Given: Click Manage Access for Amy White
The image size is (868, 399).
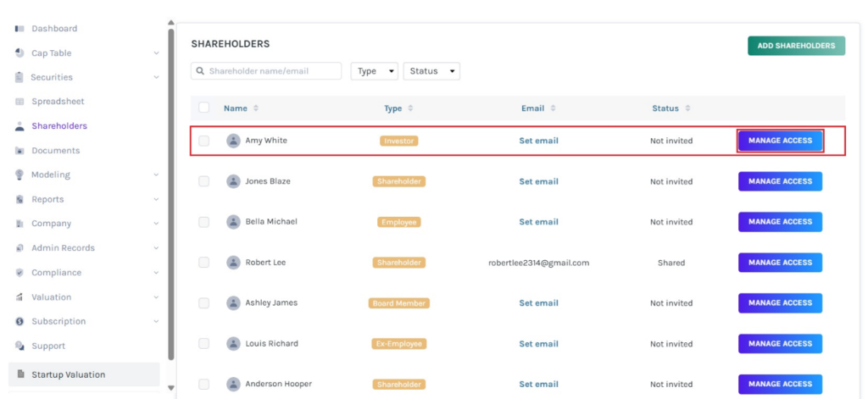Looking at the screenshot, I should 780,141.
